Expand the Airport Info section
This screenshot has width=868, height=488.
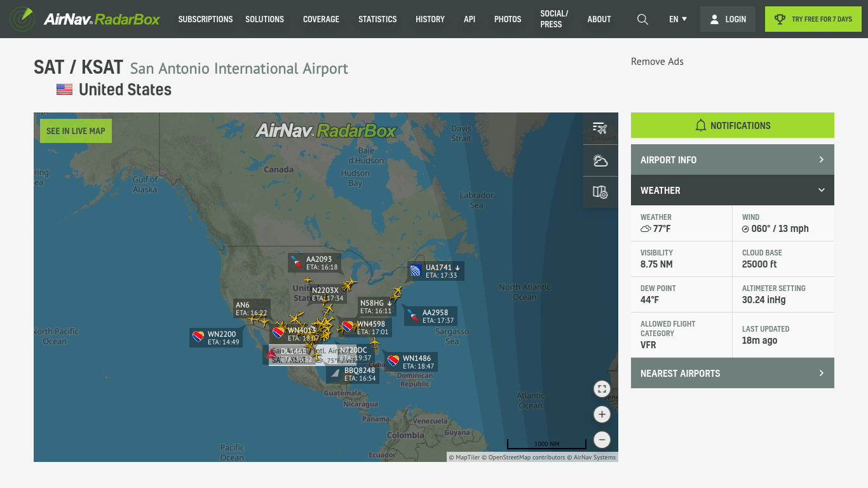[x=733, y=159]
